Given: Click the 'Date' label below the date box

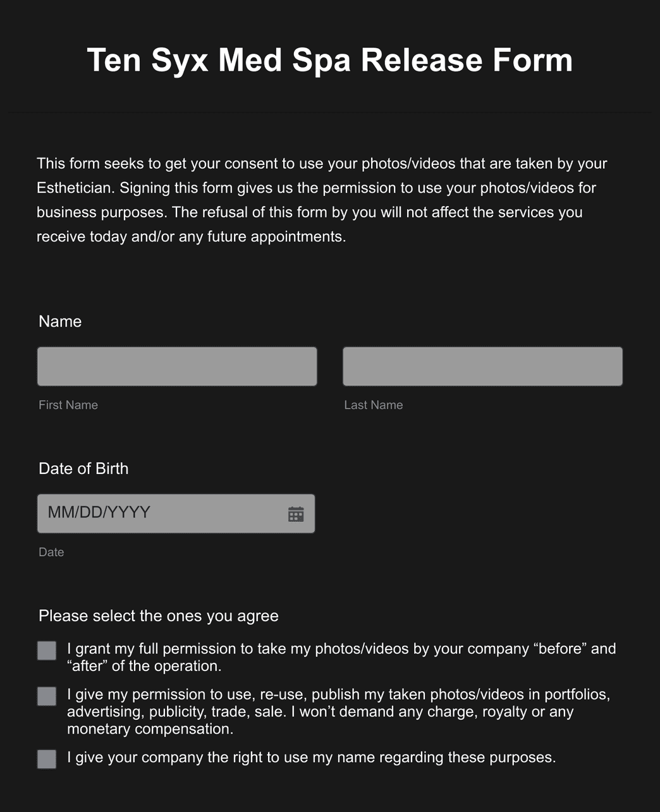Looking at the screenshot, I should pos(51,552).
